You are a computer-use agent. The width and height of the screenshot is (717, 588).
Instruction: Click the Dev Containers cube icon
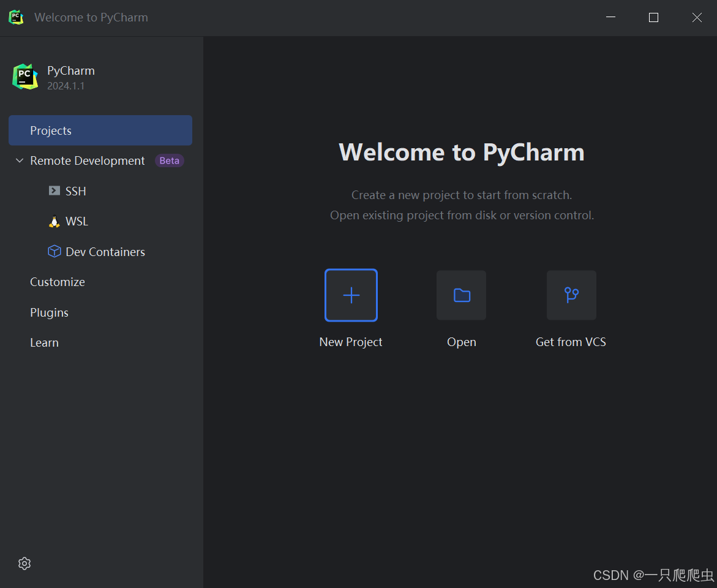click(x=54, y=251)
